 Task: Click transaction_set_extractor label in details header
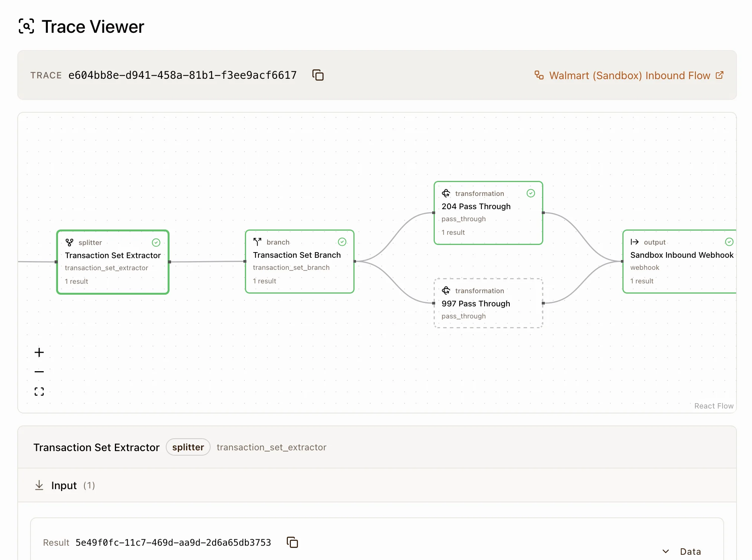click(272, 447)
